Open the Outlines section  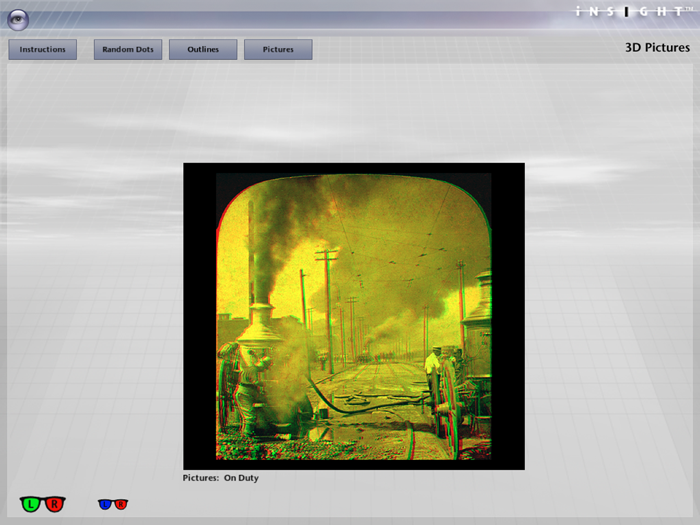point(203,49)
